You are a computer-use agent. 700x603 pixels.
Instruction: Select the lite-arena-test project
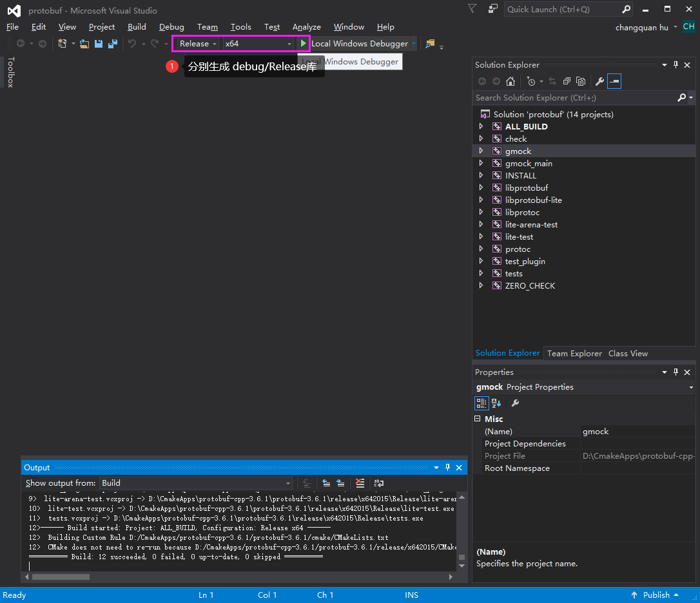coord(531,224)
